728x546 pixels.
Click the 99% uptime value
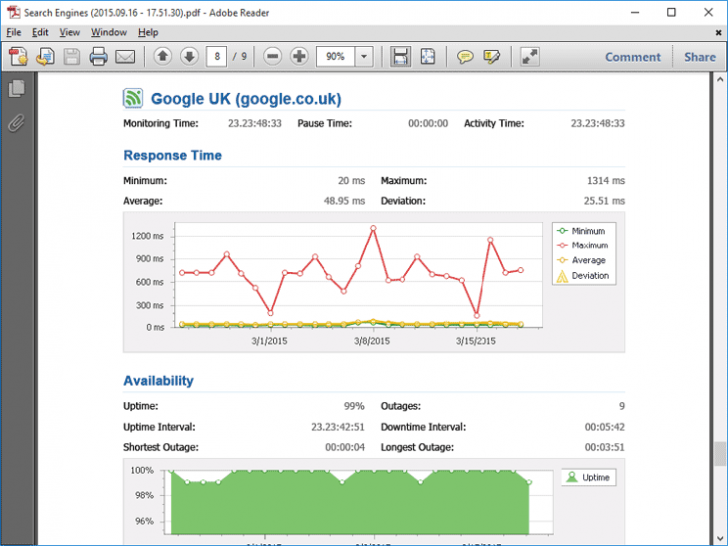[x=354, y=406]
